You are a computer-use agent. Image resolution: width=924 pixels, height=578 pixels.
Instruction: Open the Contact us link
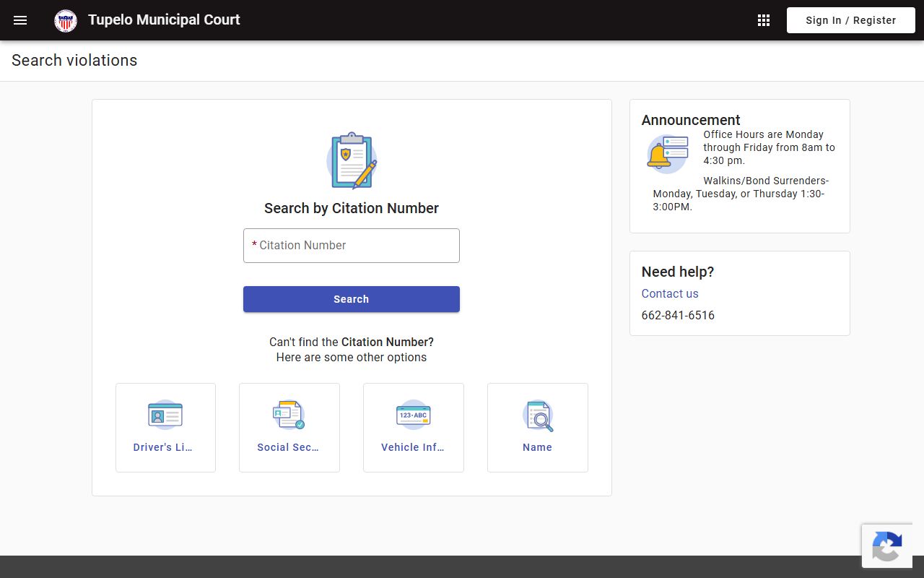tap(670, 293)
